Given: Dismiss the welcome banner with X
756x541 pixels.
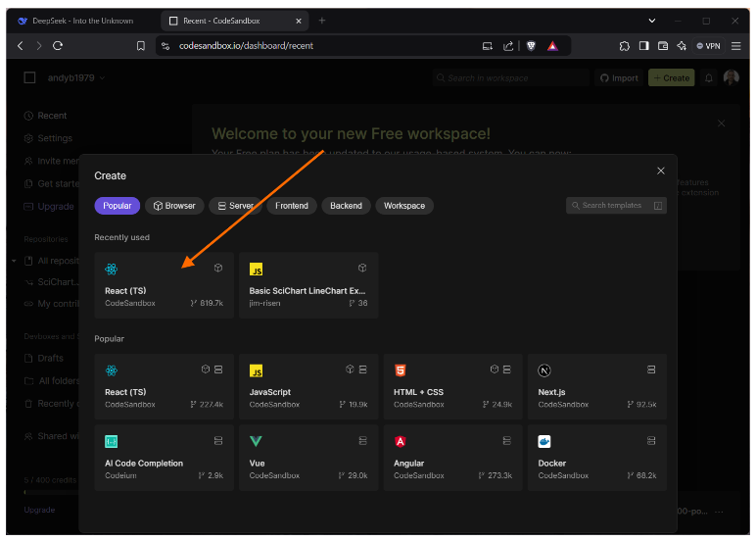Looking at the screenshot, I should [721, 123].
